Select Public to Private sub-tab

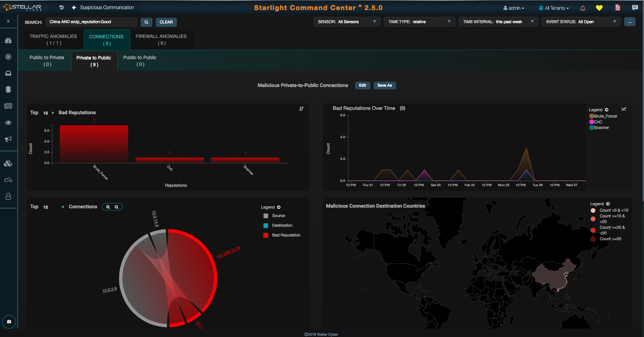coord(47,61)
